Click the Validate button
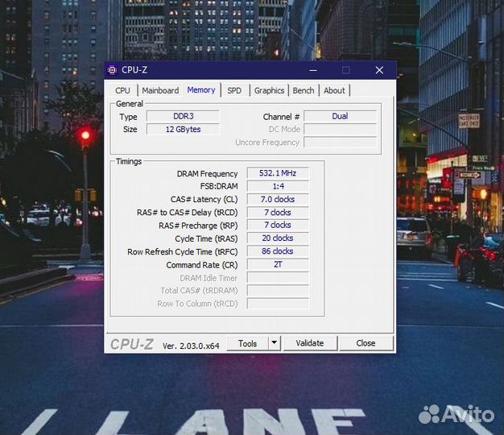The height and width of the screenshot is (435, 504). (310, 343)
